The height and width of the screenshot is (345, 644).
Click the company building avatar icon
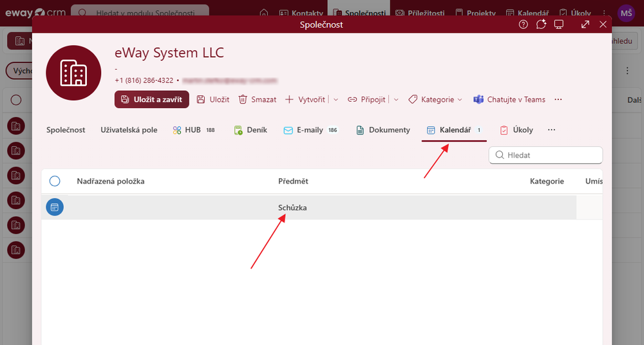point(73,73)
